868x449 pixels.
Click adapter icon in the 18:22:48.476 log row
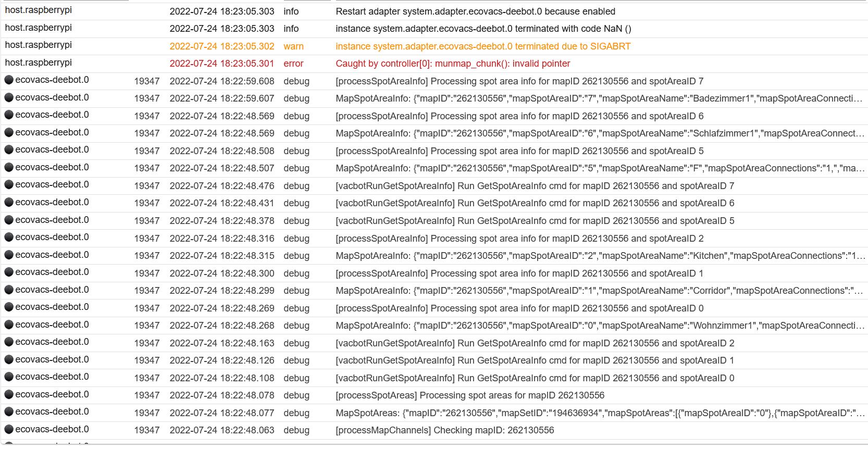tap(9, 184)
